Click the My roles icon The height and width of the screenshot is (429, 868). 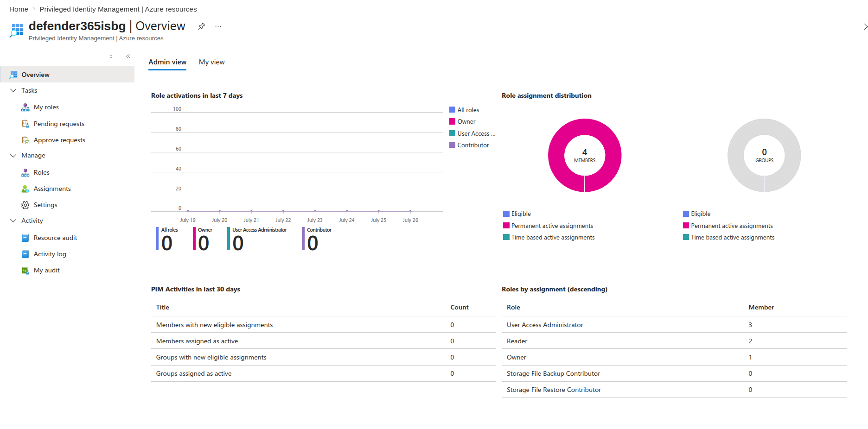pyautogui.click(x=26, y=107)
